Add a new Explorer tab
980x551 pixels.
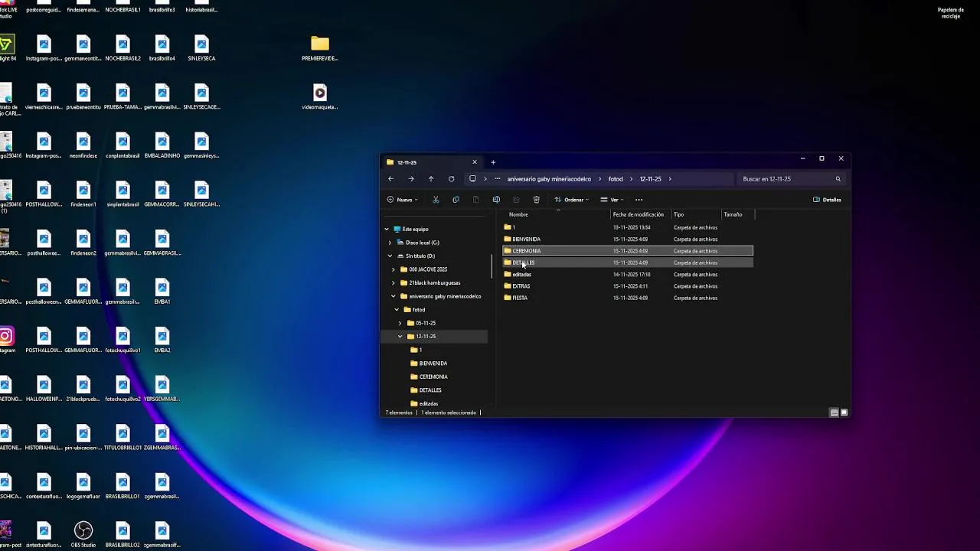click(493, 162)
